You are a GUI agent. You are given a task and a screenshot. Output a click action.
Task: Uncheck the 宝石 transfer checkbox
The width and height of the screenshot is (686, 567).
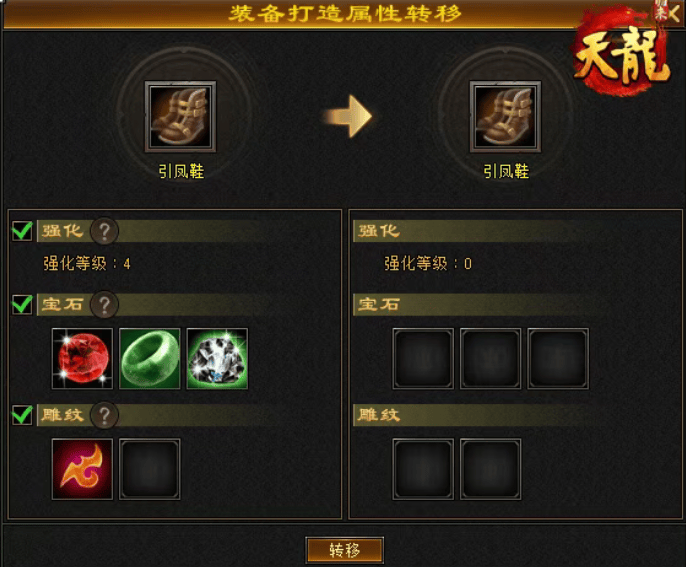pos(22,304)
